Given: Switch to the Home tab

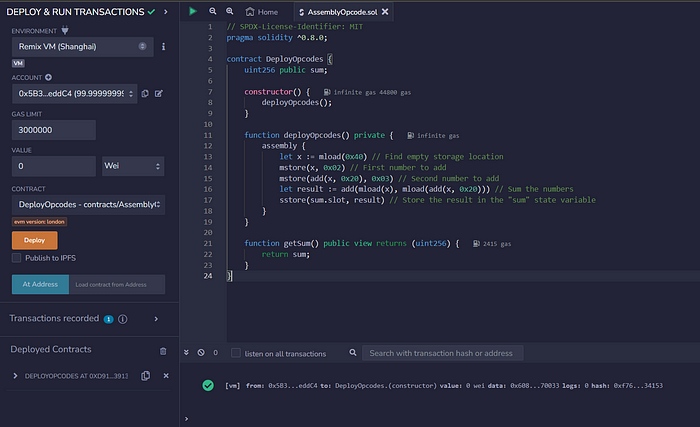Looking at the screenshot, I should coord(260,11).
